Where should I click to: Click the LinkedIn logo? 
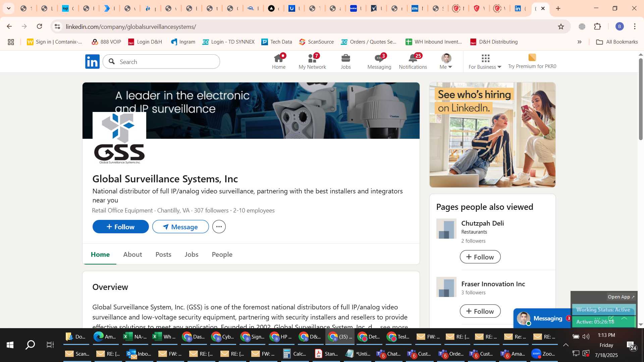pyautogui.click(x=92, y=62)
